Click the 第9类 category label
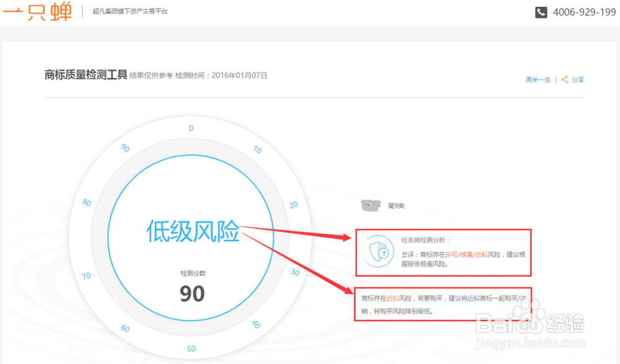 [397, 205]
